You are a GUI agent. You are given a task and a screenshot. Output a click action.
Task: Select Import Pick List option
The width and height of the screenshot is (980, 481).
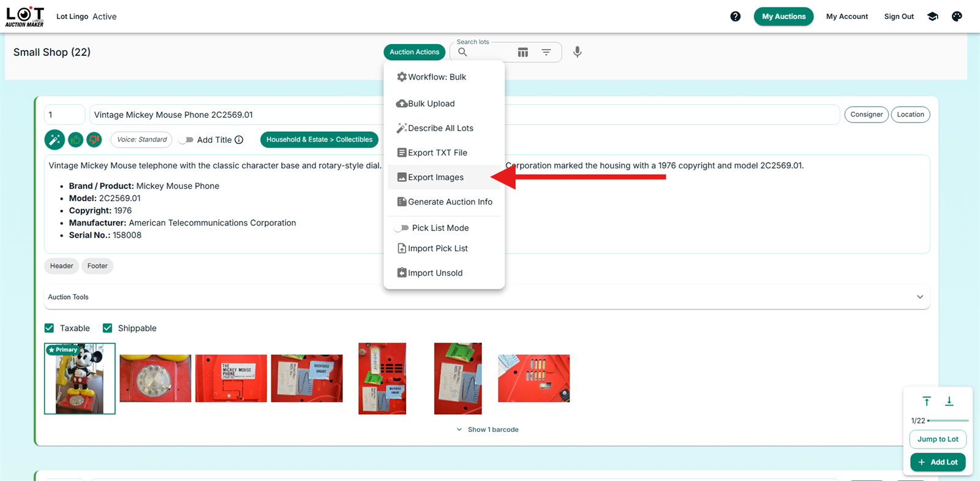click(x=444, y=248)
